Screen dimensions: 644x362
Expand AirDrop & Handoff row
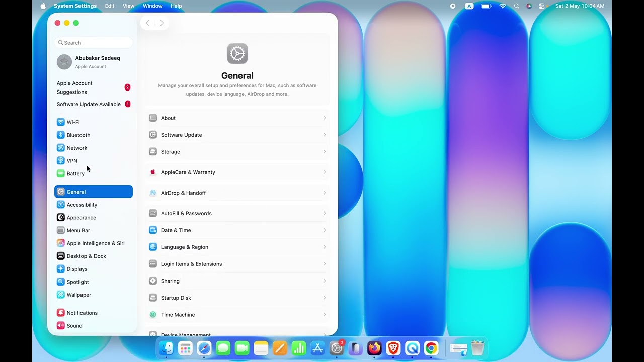pos(237,193)
